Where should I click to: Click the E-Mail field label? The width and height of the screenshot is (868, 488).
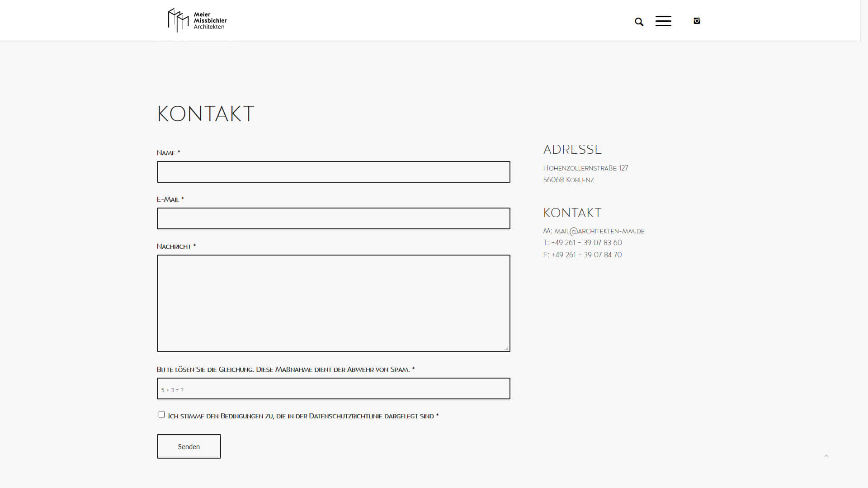(x=170, y=199)
